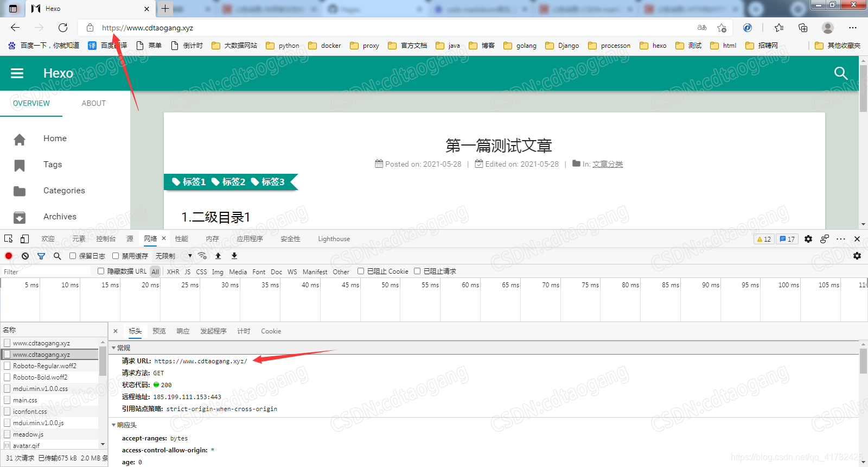The height and width of the screenshot is (467, 868).
Task: Open DevTools more options menu
Action: coord(841,239)
